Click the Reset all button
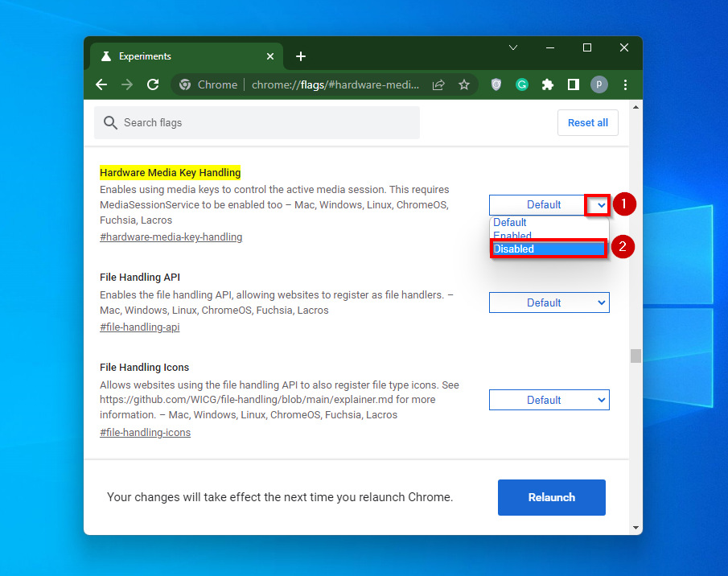728x576 pixels. 587,122
